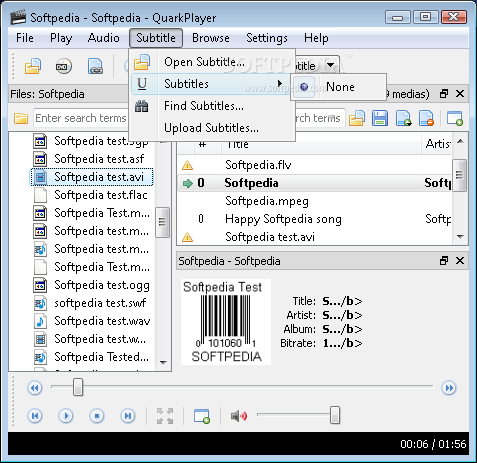Open the Settings menu
The image size is (477, 463).
267,38
